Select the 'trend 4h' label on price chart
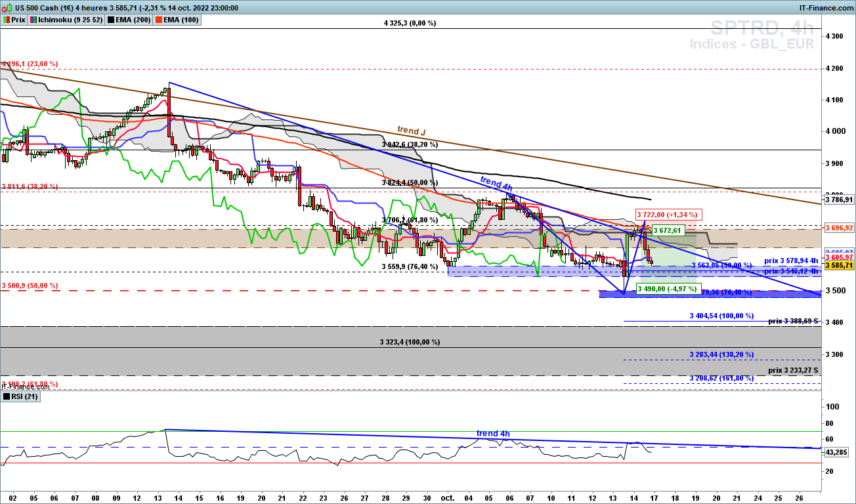This screenshot has width=856, height=504. point(496,184)
